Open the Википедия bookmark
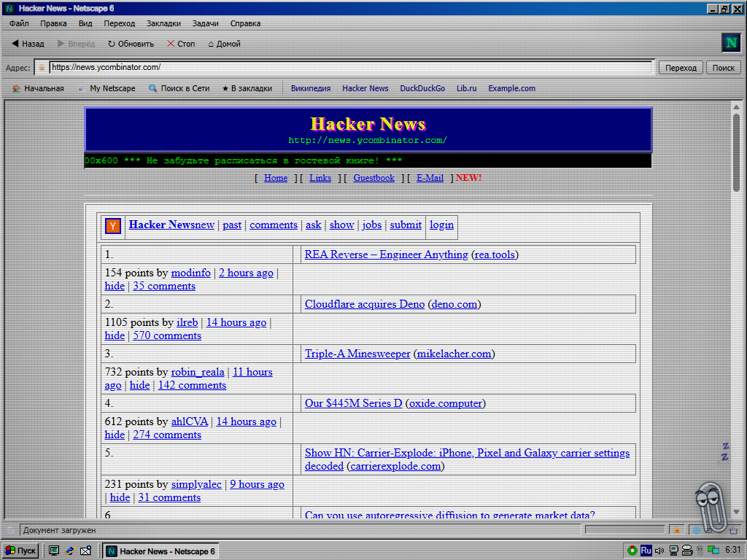This screenshot has height=560, width=747. pos(311,88)
